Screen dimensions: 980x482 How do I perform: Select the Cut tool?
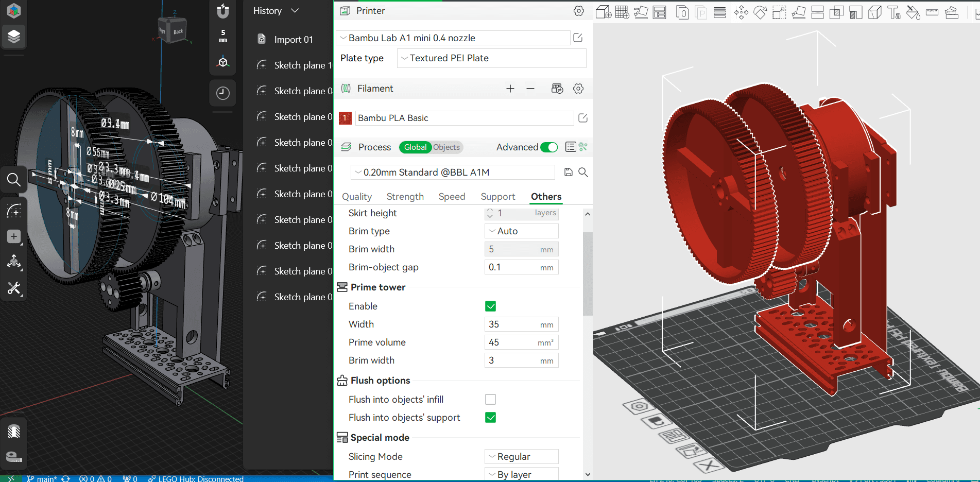[818, 12]
